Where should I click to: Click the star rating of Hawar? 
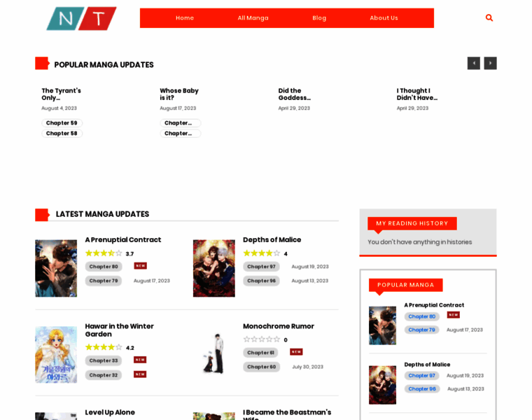pyautogui.click(x=104, y=347)
